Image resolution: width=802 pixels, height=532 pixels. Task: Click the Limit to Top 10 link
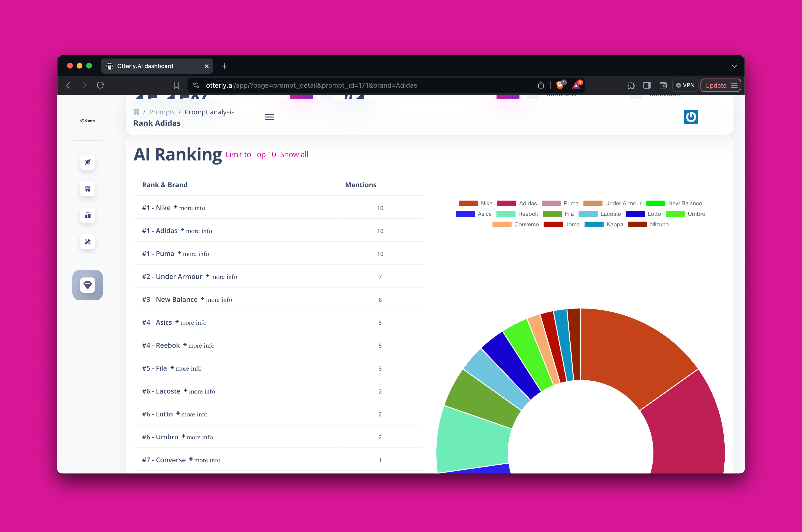tap(251, 154)
